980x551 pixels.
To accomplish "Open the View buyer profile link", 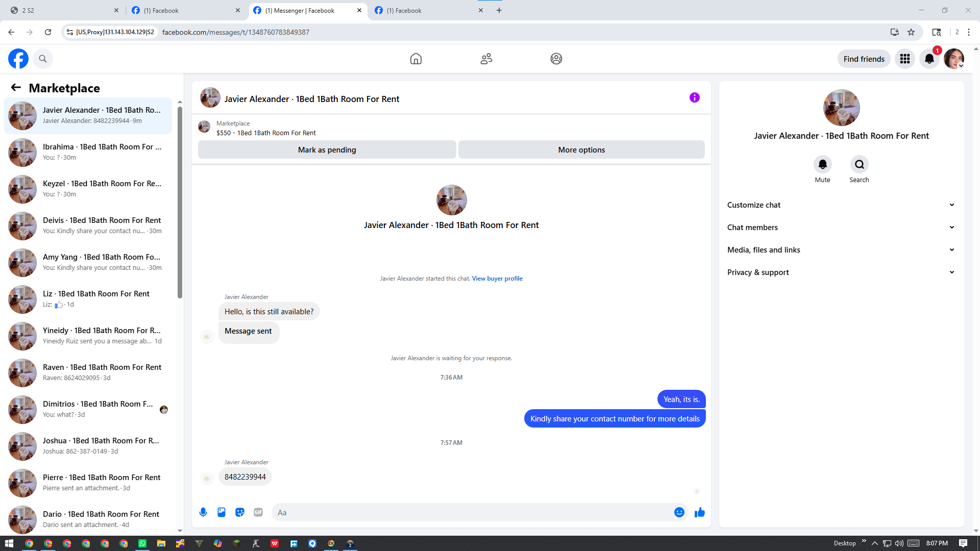I will click(x=497, y=279).
